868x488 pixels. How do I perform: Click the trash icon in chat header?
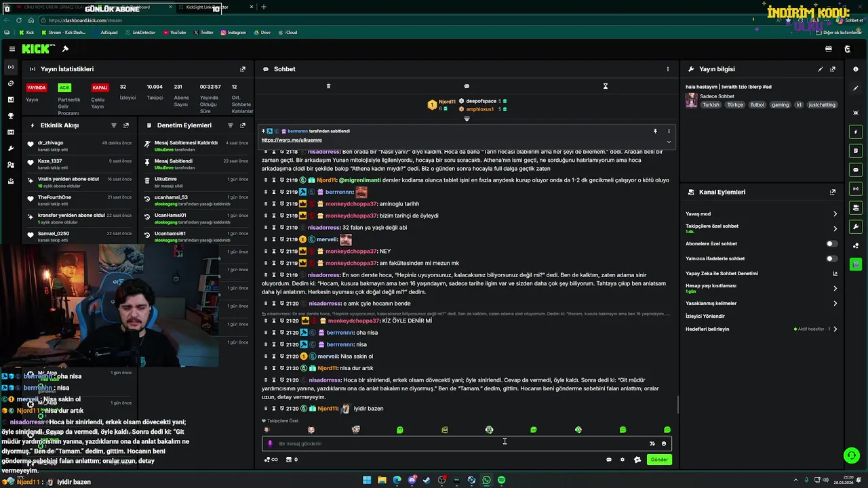point(328,86)
